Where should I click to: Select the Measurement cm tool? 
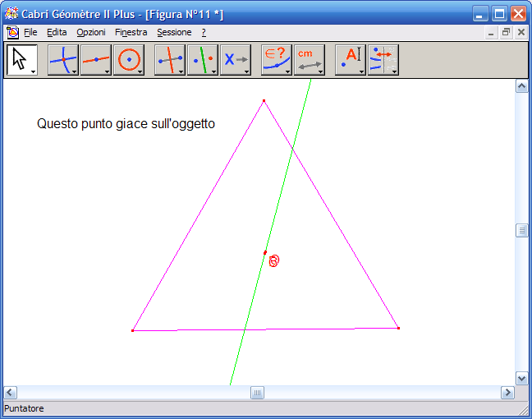coord(310,60)
